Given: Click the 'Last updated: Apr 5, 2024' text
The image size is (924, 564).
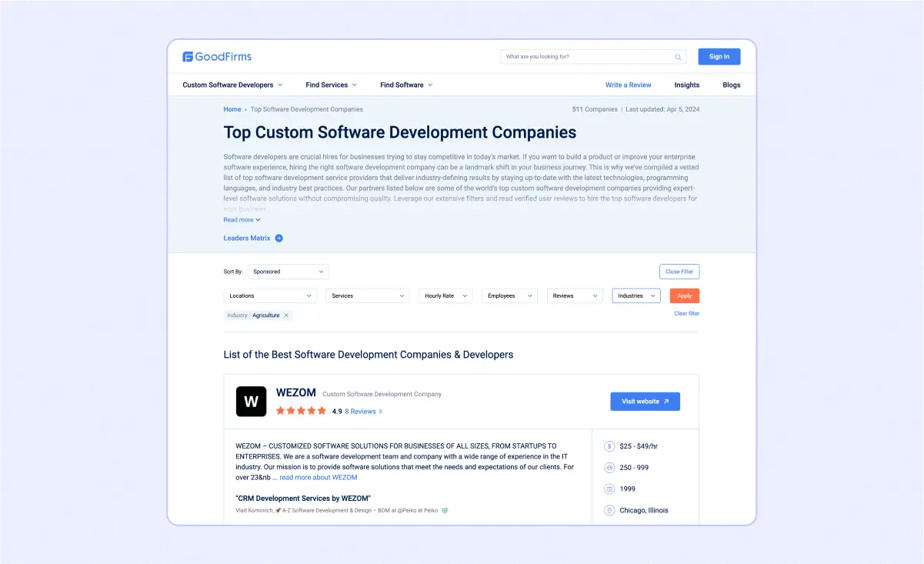Looking at the screenshot, I should coord(662,109).
